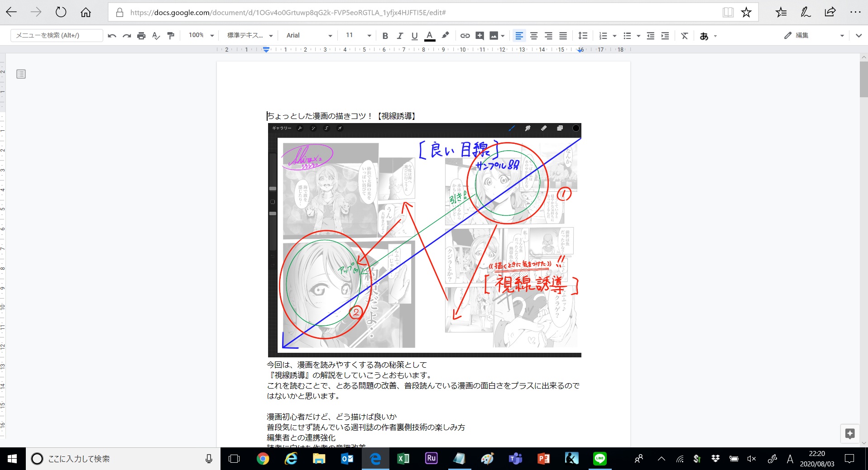Open the 編集 editing mode dropdown
868x470 pixels.
pos(814,35)
